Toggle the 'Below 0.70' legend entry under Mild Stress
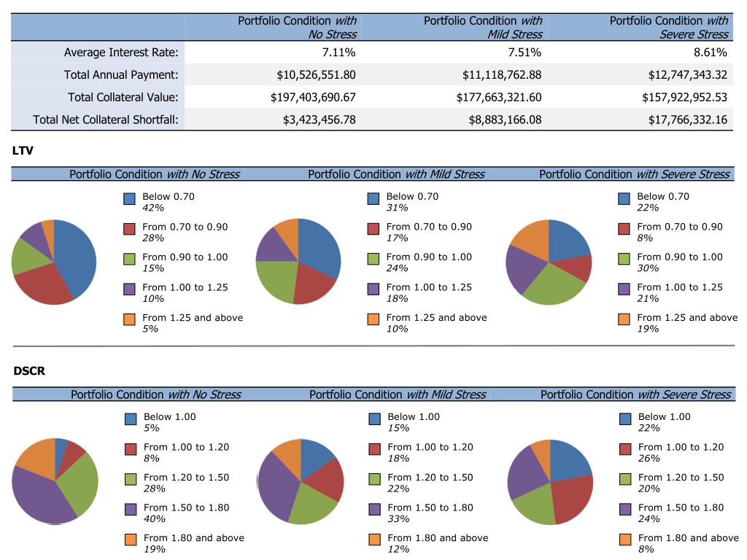The height and width of the screenshot is (560, 747). 374,200
